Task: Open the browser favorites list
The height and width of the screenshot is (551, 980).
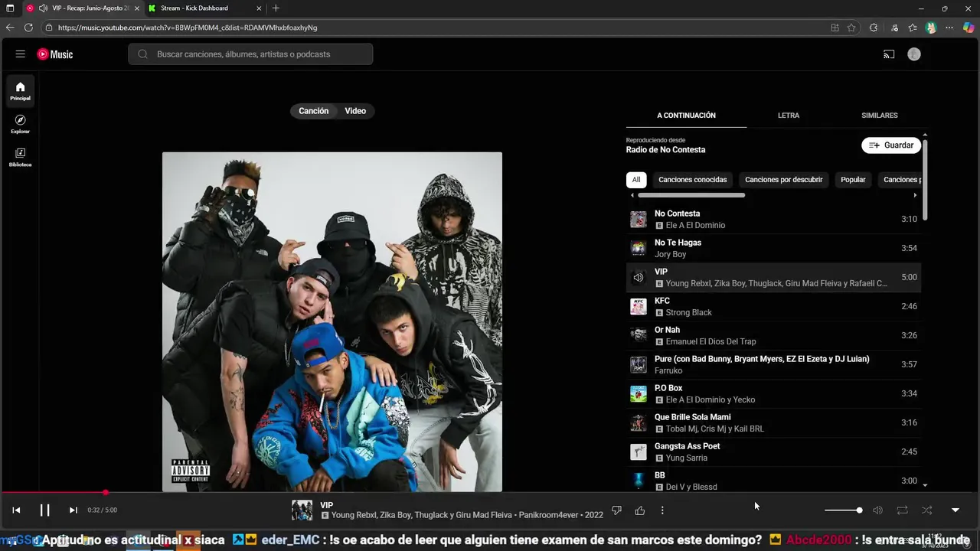Action: (913, 28)
